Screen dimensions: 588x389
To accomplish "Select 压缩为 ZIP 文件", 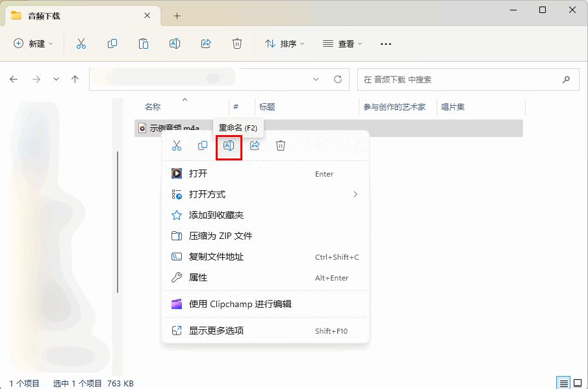I will click(264, 236).
